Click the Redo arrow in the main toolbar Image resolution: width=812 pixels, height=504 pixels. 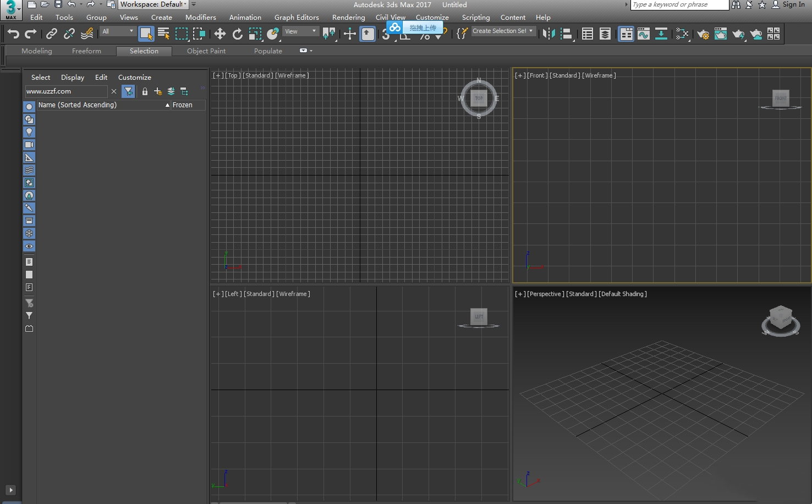click(31, 34)
